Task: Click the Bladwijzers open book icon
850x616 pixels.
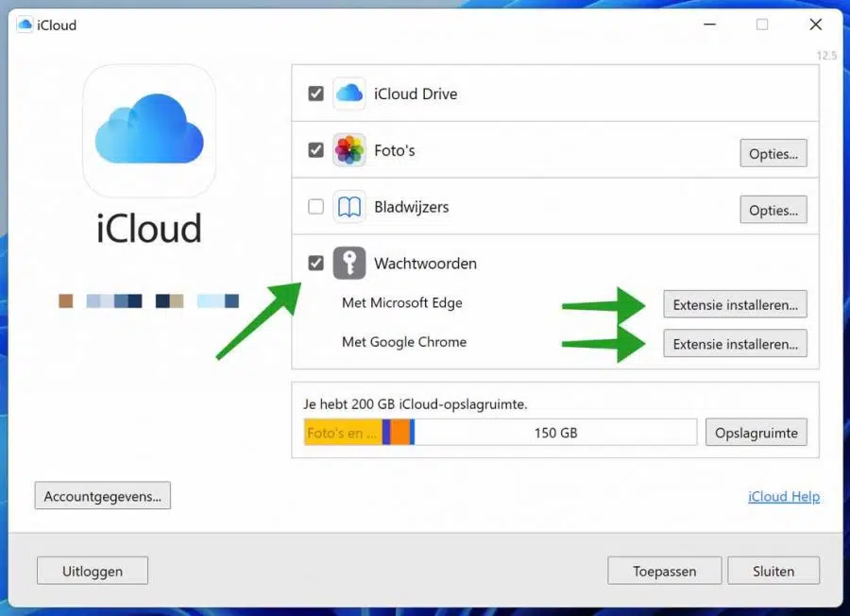Action: click(349, 207)
